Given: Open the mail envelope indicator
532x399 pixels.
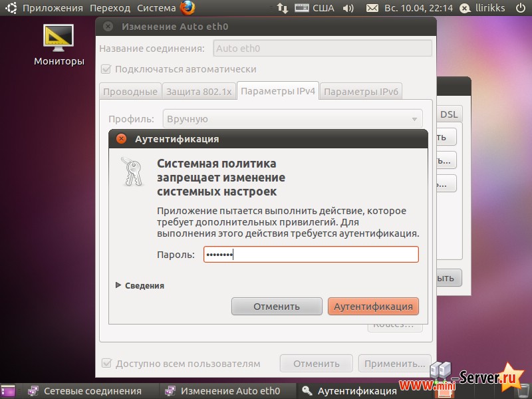Looking at the screenshot, I should (x=373, y=8).
